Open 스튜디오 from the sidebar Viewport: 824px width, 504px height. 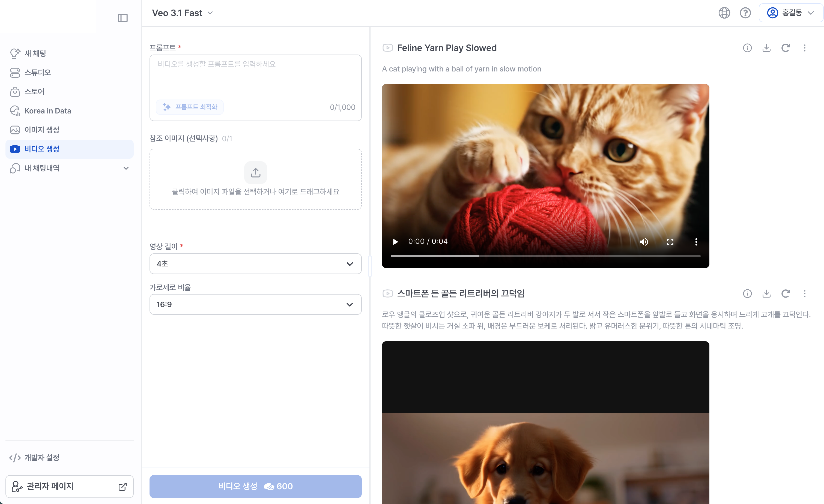pos(37,73)
